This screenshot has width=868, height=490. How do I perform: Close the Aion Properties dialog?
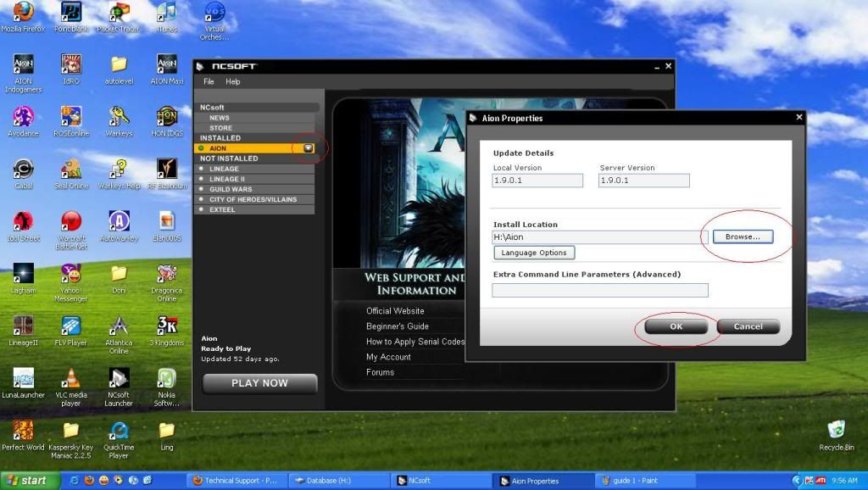click(x=798, y=117)
